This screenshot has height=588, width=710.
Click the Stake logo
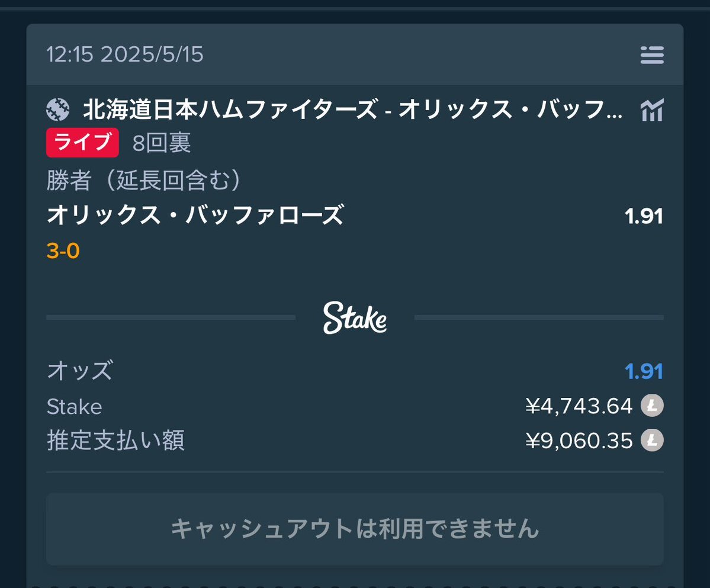click(x=355, y=318)
